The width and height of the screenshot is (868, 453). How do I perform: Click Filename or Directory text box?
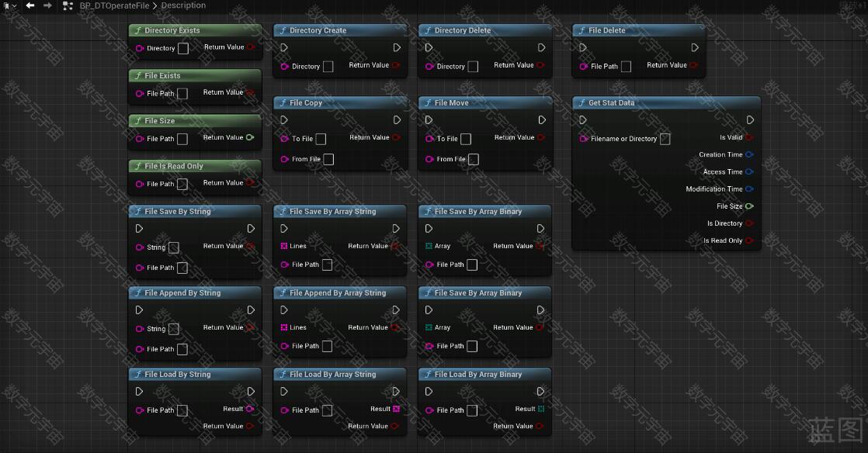[x=665, y=139]
